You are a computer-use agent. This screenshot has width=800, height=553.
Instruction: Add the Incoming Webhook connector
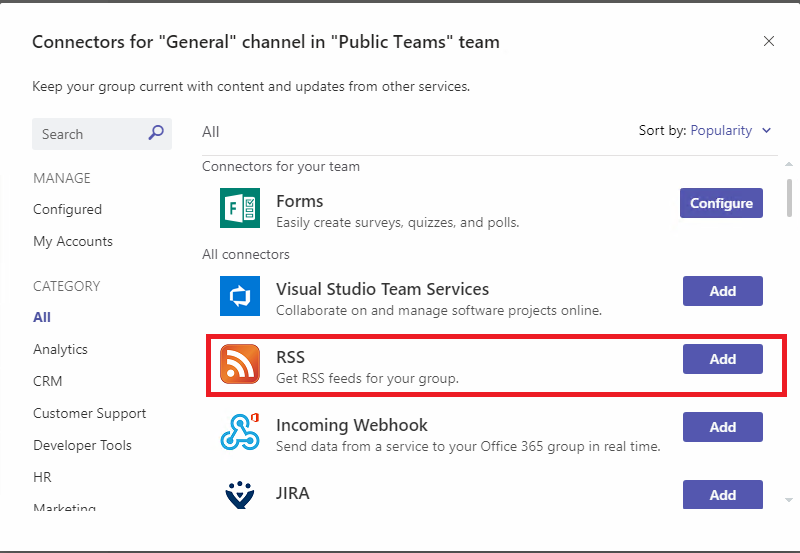[722, 427]
